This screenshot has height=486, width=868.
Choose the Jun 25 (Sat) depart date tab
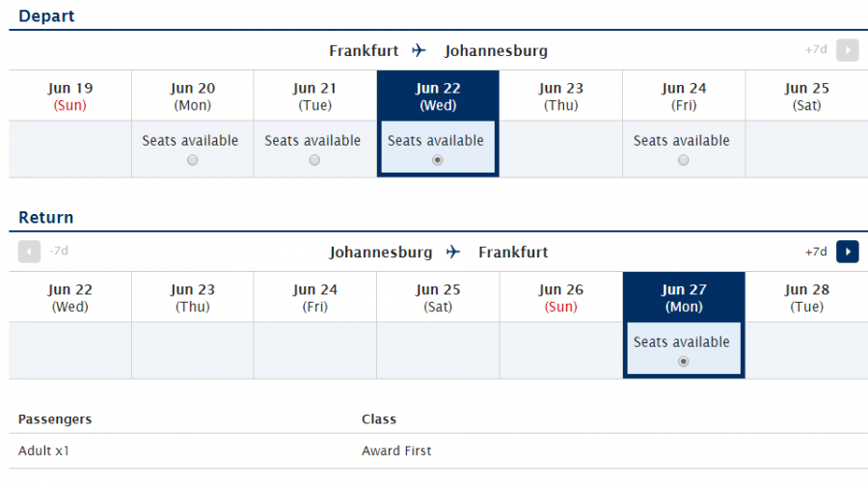click(x=807, y=96)
